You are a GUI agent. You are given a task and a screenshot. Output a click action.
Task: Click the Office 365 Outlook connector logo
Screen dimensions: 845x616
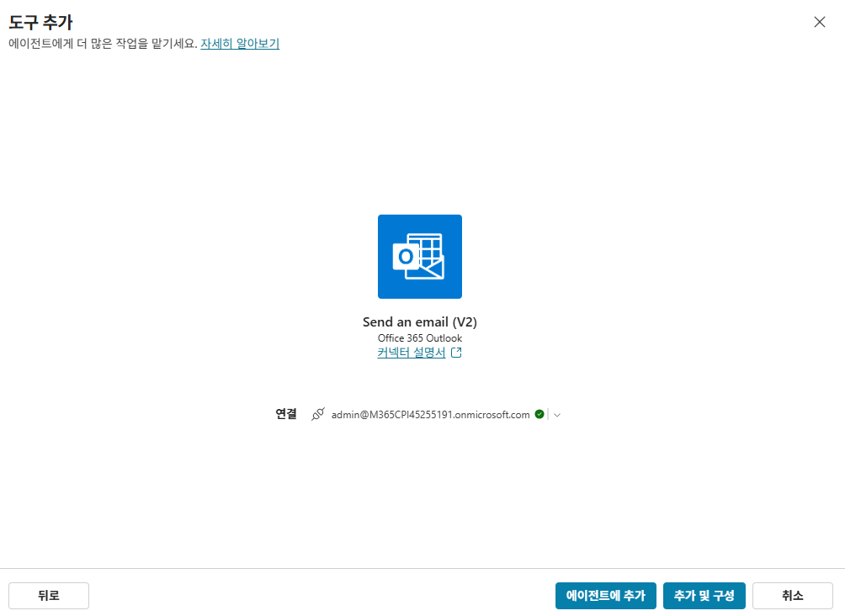420,257
